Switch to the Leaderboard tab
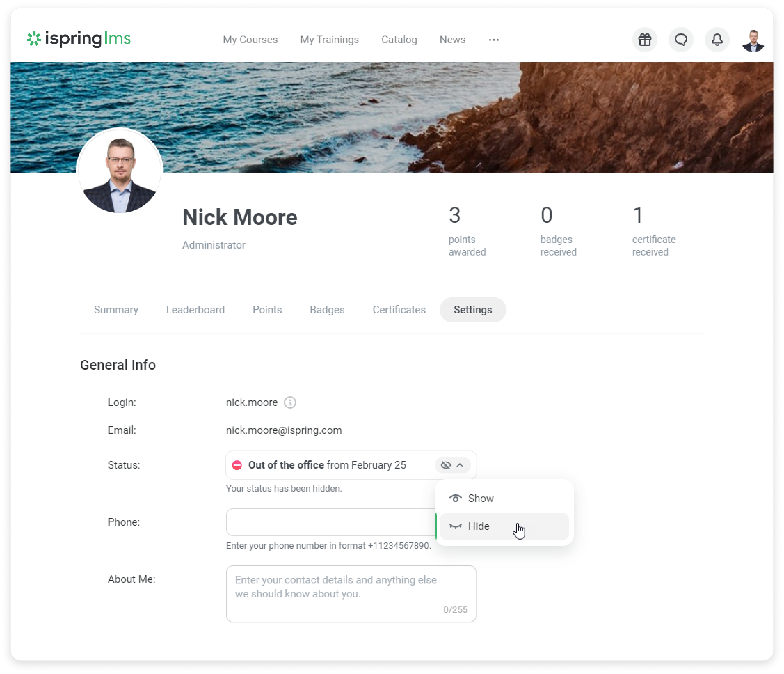This screenshot has height=674, width=784. 195,310
